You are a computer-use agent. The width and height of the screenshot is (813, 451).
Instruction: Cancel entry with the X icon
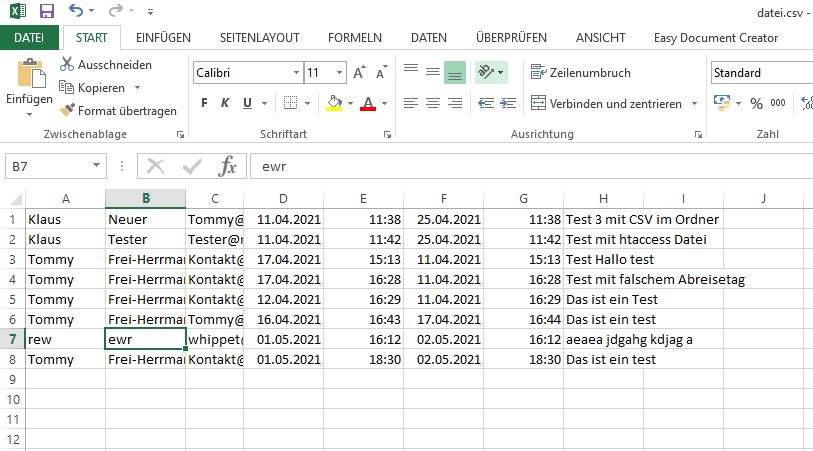155,166
